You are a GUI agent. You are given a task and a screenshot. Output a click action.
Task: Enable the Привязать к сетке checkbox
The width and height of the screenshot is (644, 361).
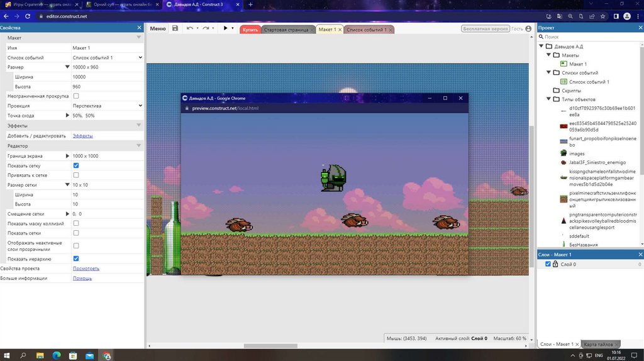coord(76,175)
